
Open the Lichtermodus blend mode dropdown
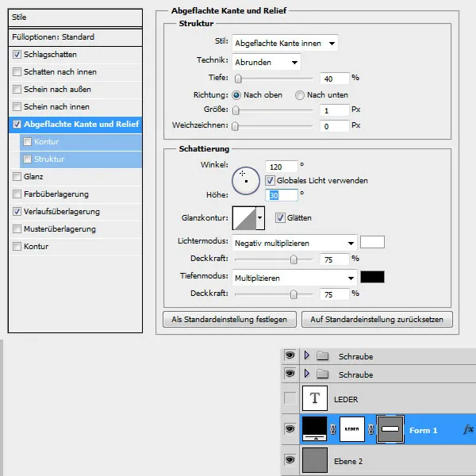(x=294, y=243)
